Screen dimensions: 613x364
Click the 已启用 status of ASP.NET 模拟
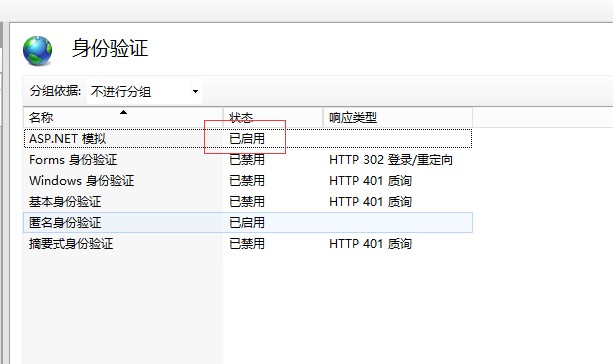[247, 138]
